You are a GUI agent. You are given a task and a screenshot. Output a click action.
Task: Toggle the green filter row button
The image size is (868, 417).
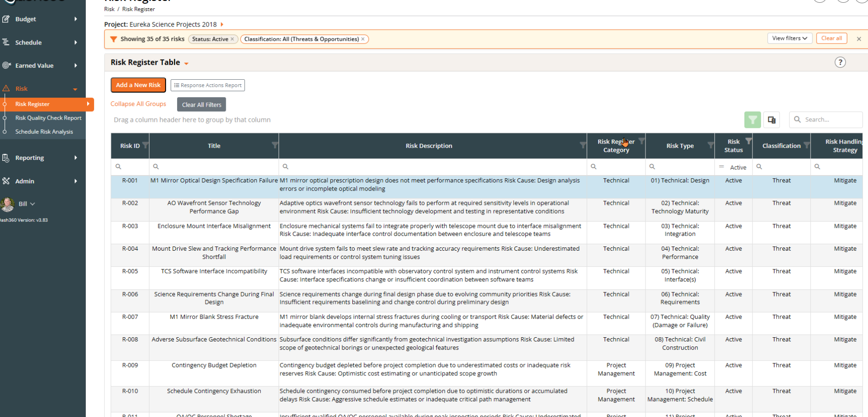[752, 120]
